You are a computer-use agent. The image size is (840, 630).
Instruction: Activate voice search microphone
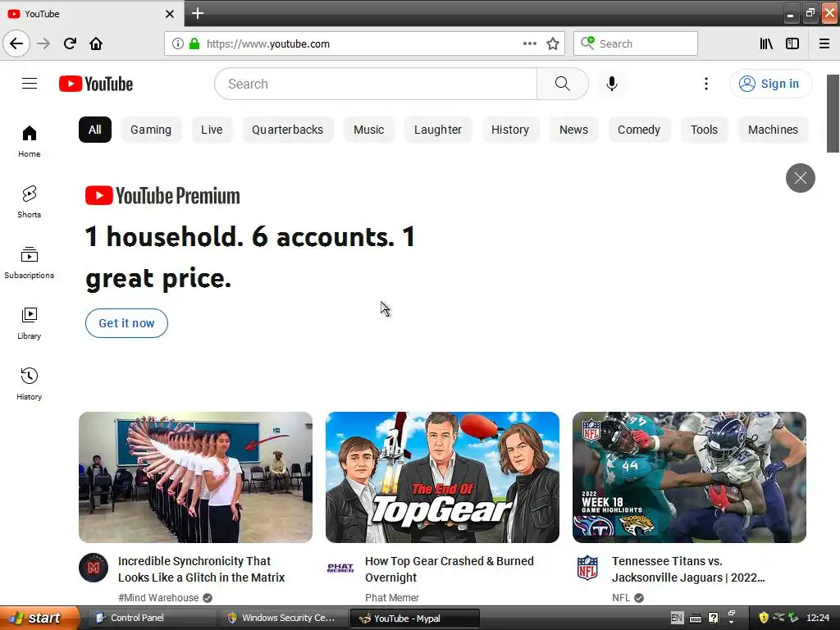tap(612, 84)
